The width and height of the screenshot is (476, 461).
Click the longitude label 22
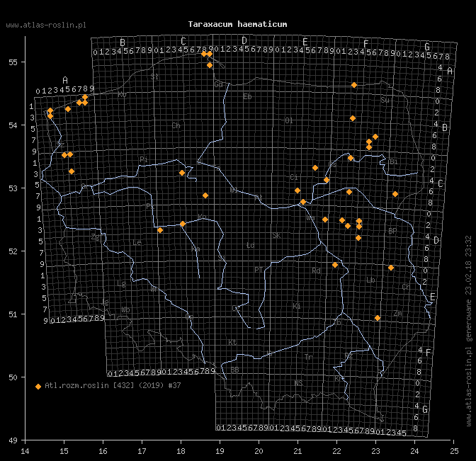click(x=336, y=451)
